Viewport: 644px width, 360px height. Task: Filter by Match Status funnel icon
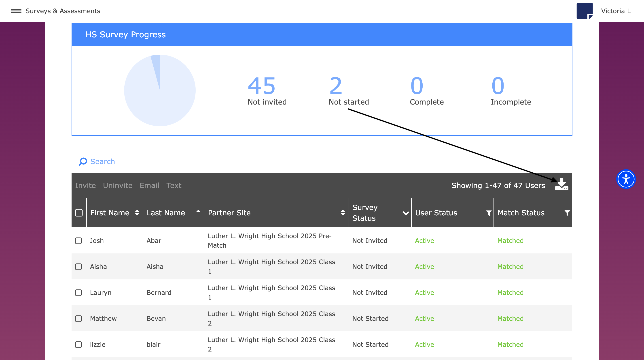click(x=567, y=213)
